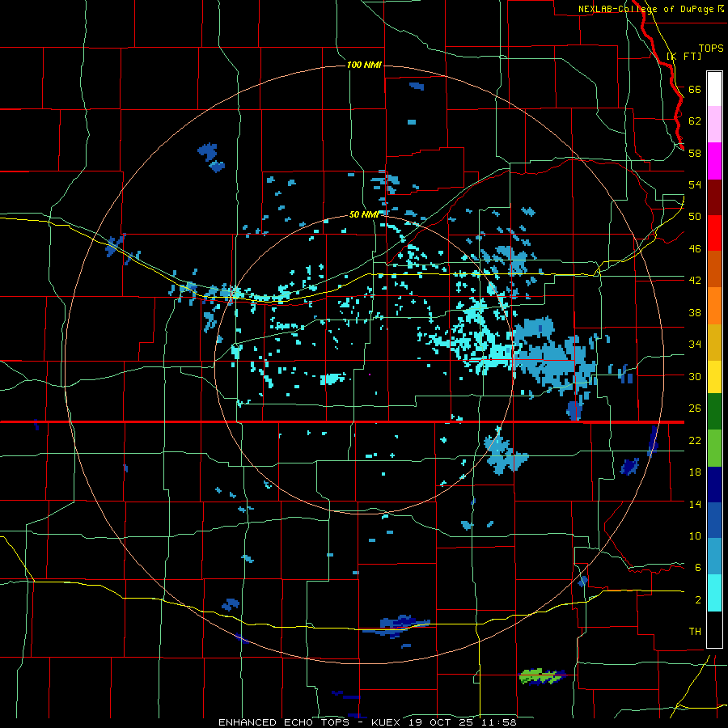This screenshot has width=728, height=728.
Task: Choose the navy blue legend swatch
Action: [x=714, y=485]
